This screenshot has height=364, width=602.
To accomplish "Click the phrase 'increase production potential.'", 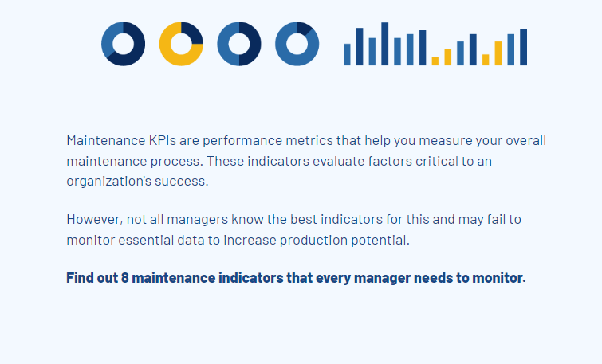I will (x=317, y=240).
